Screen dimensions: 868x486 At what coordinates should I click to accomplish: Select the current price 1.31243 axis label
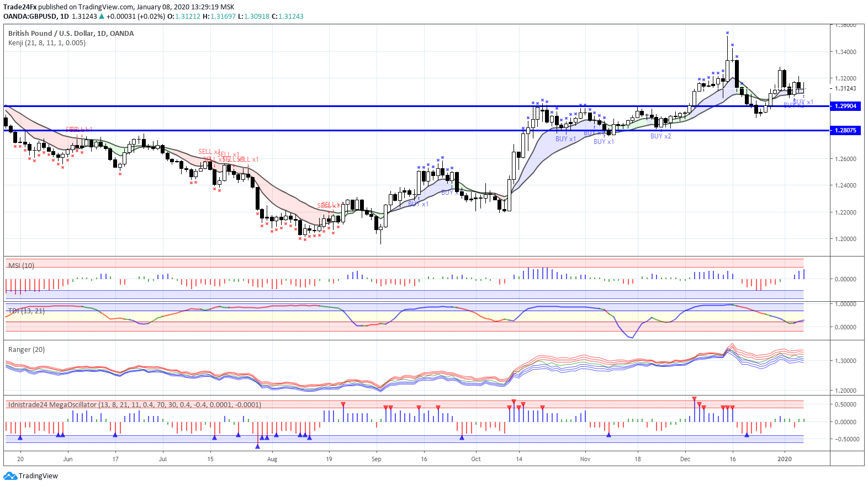click(x=845, y=88)
